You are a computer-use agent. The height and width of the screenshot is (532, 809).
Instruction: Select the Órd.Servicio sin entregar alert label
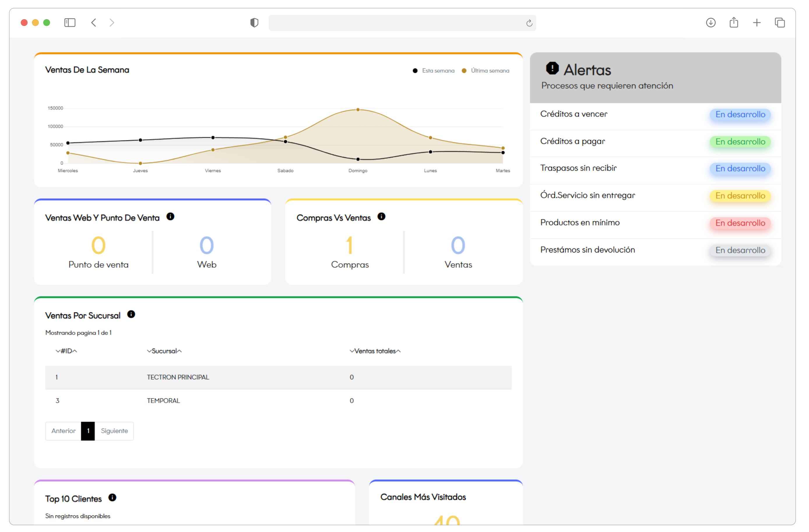click(588, 195)
